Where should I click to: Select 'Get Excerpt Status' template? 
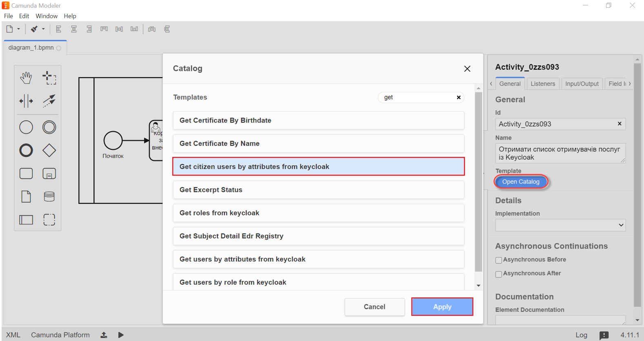point(319,190)
